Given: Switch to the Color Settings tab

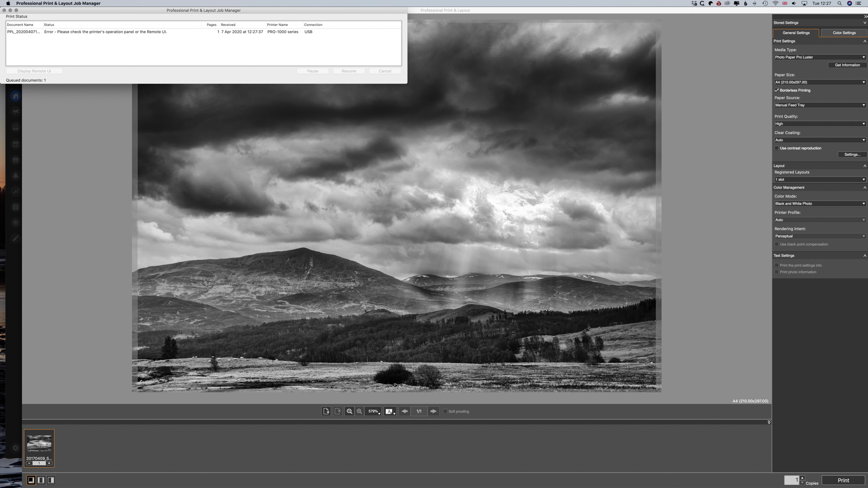Looking at the screenshot, I should 844,33.
